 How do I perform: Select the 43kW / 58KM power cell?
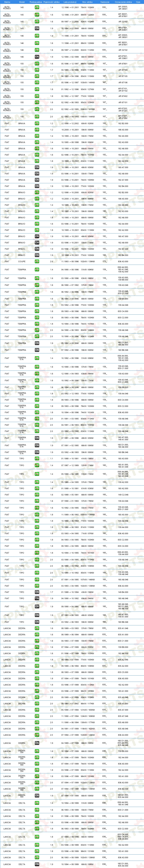(87, 592)
